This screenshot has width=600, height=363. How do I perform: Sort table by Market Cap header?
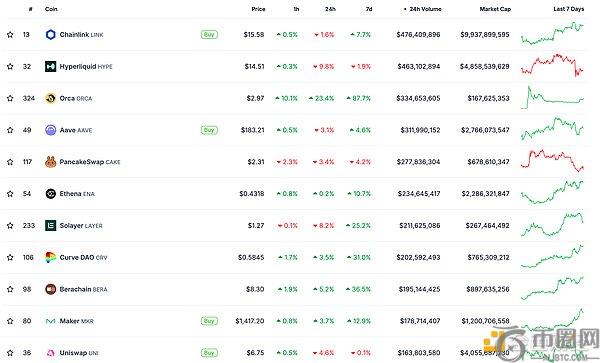point(495,9)
